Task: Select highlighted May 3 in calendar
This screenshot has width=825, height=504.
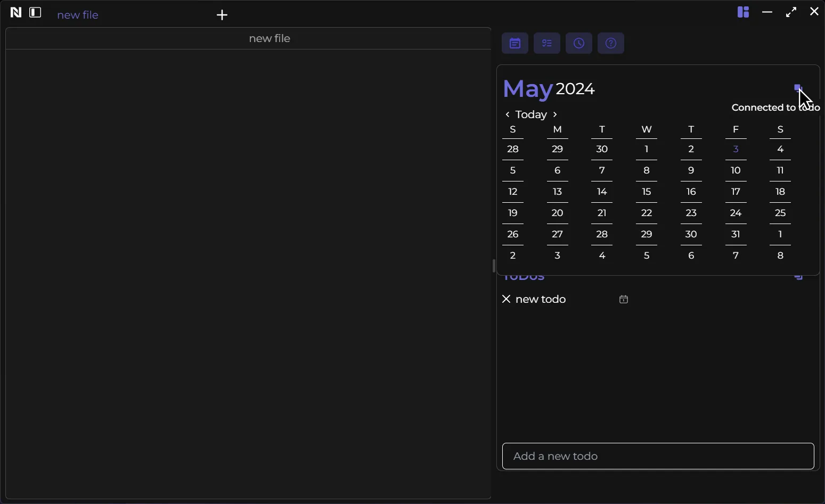Action: 736,150
